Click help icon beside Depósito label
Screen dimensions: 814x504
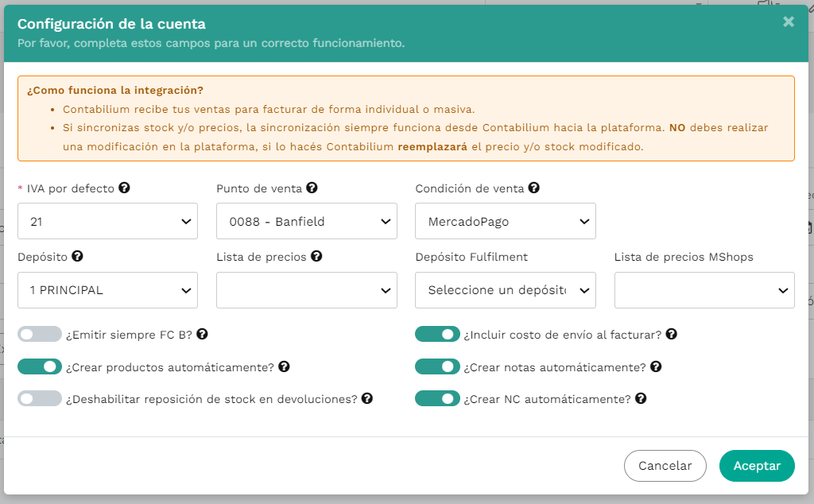[x=77, y=256]
